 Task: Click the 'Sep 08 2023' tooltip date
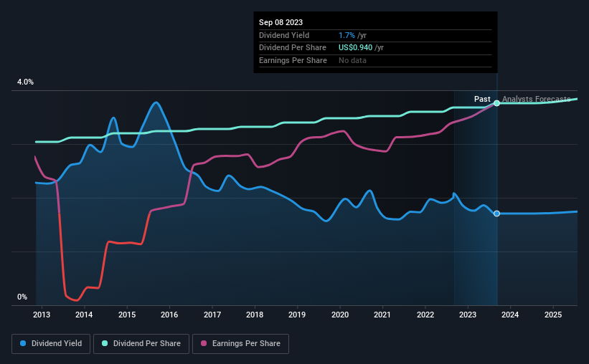281,22
